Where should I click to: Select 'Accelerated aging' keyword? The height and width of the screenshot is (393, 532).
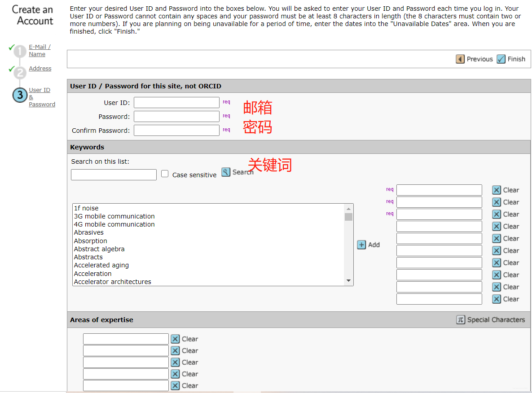point(101,266)
